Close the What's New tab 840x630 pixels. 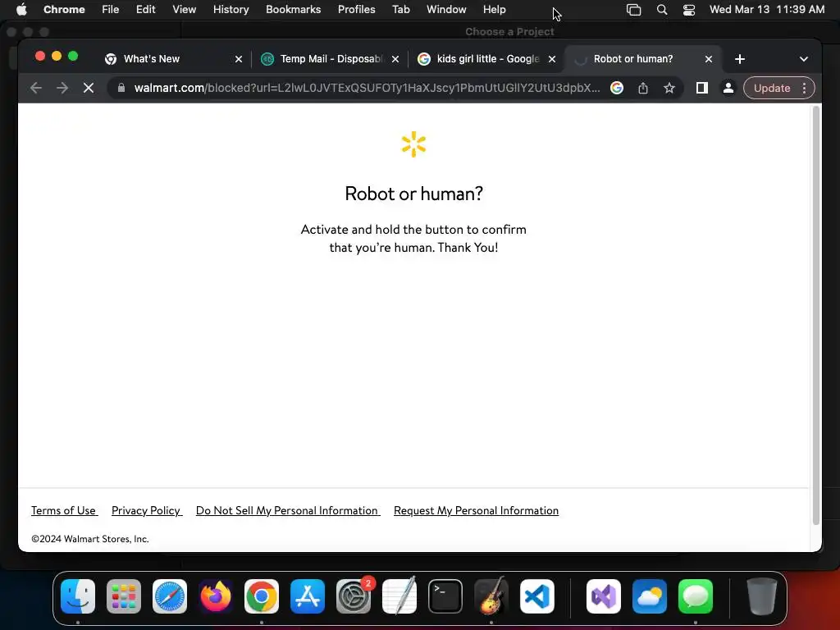coord(239,59)
